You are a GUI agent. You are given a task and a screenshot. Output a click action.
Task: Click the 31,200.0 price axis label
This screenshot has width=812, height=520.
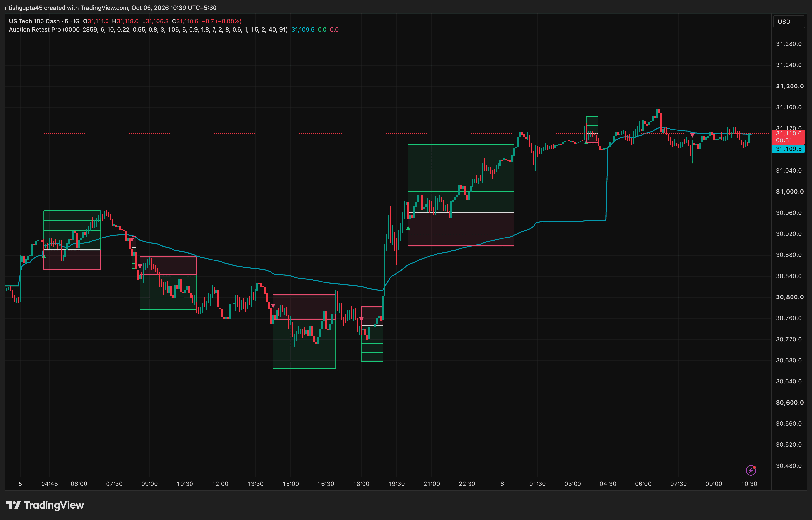(790, 86)
